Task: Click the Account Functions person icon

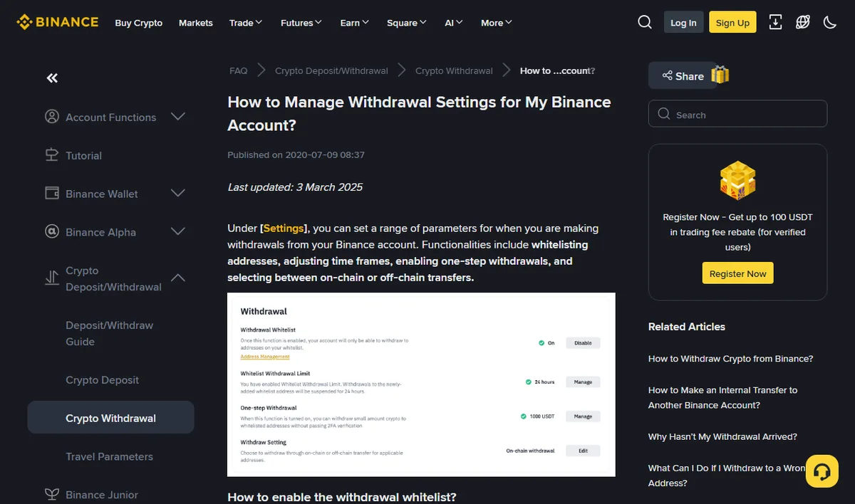Action: [x=51, y=117]
